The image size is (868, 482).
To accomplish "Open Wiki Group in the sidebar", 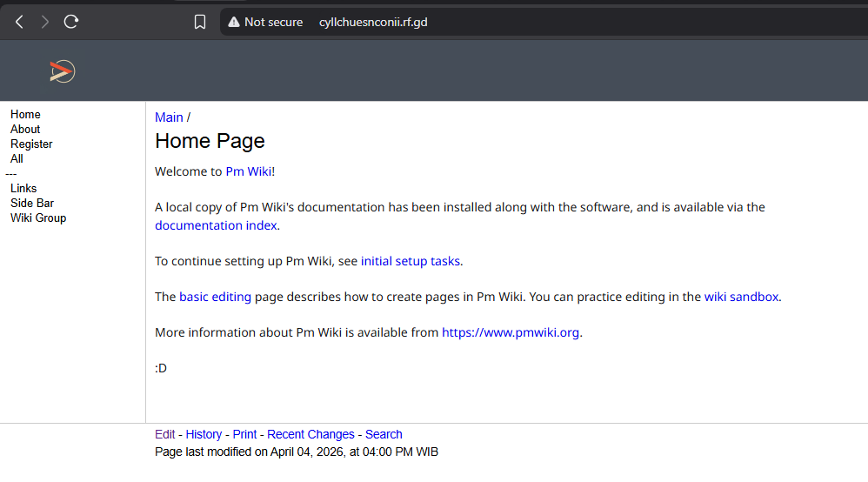I will [x=38, y=218].
